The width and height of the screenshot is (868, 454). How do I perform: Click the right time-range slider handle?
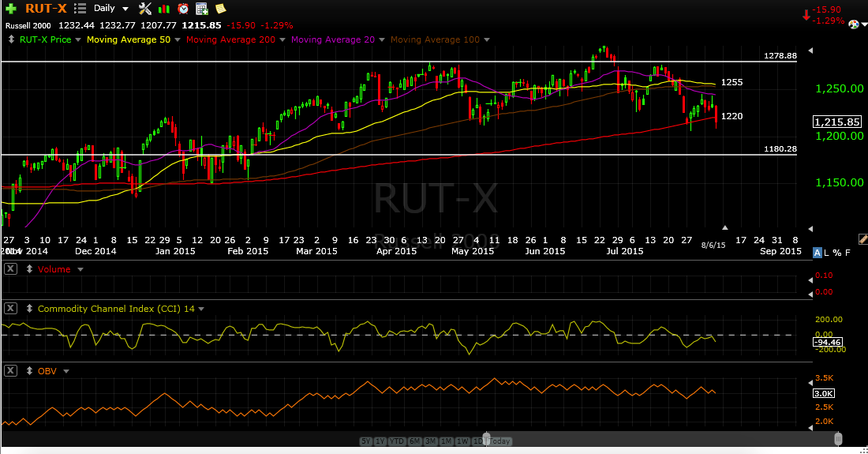838,439
